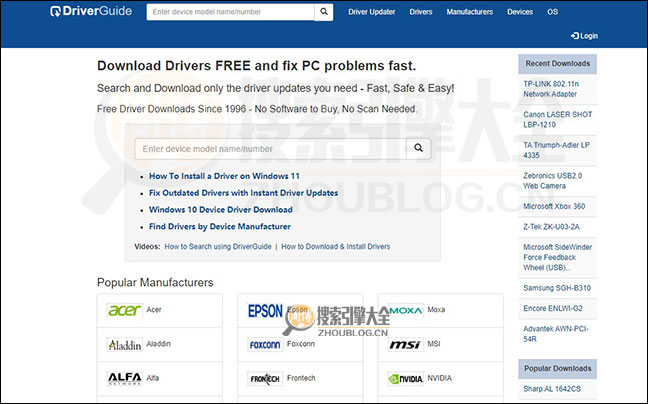Open Sharp AL 1642CS popular download
Image resolution: width=648 pixels, height=404 pixels.
[552, 389]
